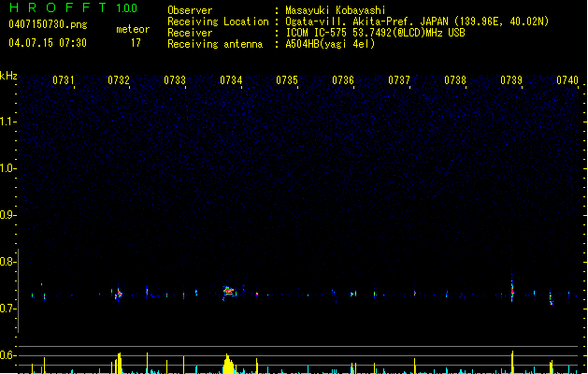Click the date stamp 04.07.15 07:30
The image size is (588, 374).
tap(48, 43)
